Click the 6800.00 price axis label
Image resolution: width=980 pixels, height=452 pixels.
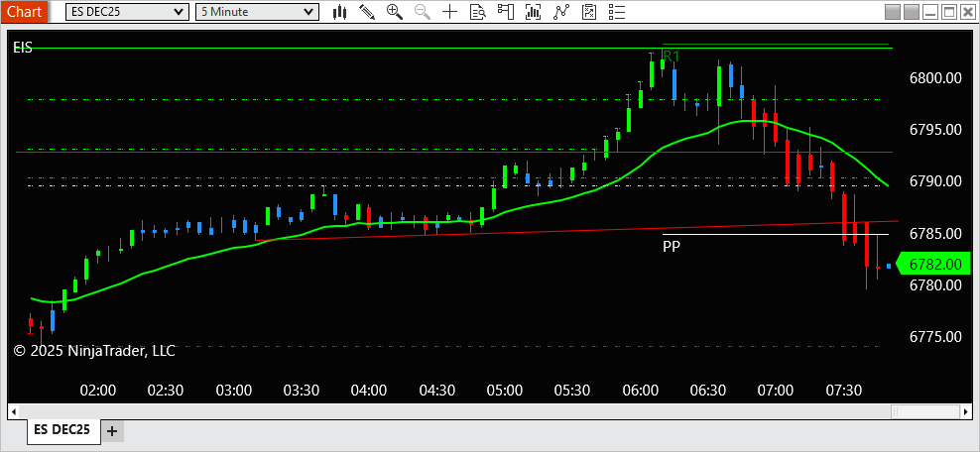[x=935, y=78]
